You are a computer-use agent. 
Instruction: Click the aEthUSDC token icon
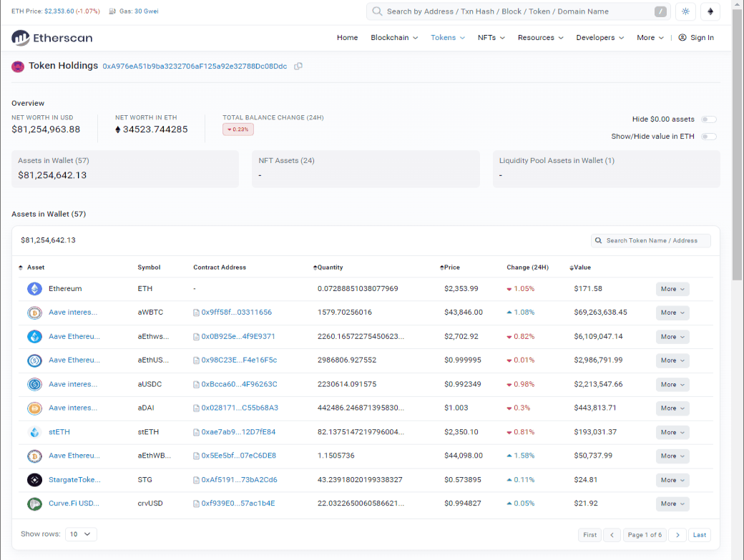point(34,360)
